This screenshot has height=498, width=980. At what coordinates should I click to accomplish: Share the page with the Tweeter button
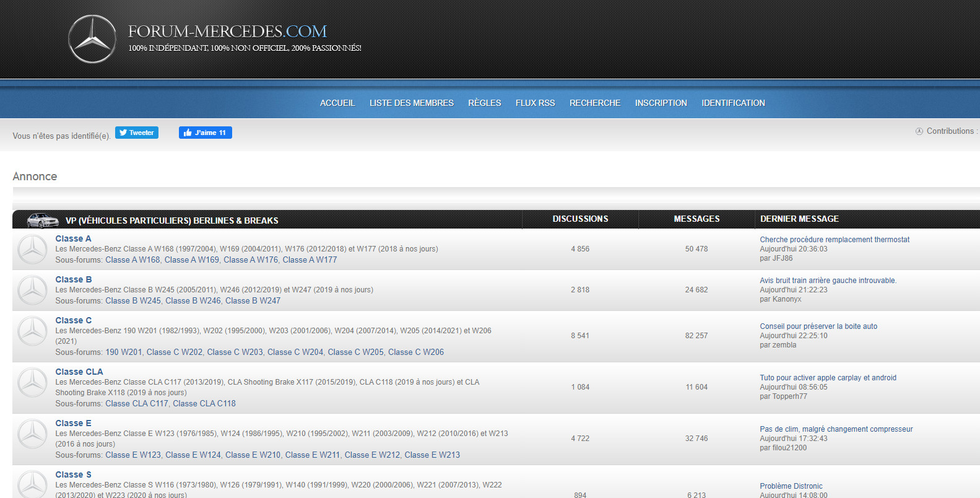pyautogui.click(x=137, y=133)
